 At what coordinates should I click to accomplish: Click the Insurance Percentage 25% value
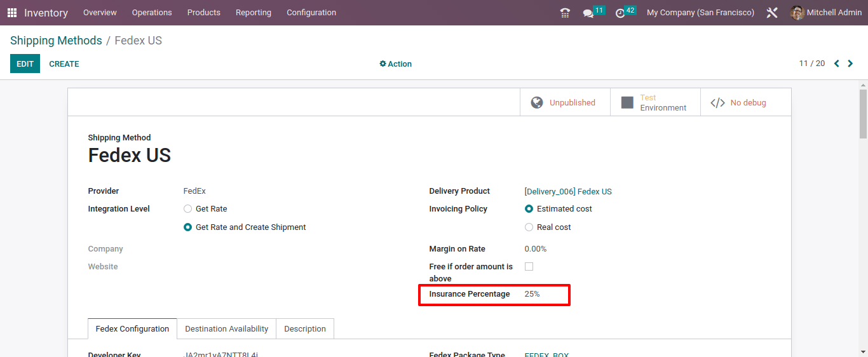coord(532,294)
